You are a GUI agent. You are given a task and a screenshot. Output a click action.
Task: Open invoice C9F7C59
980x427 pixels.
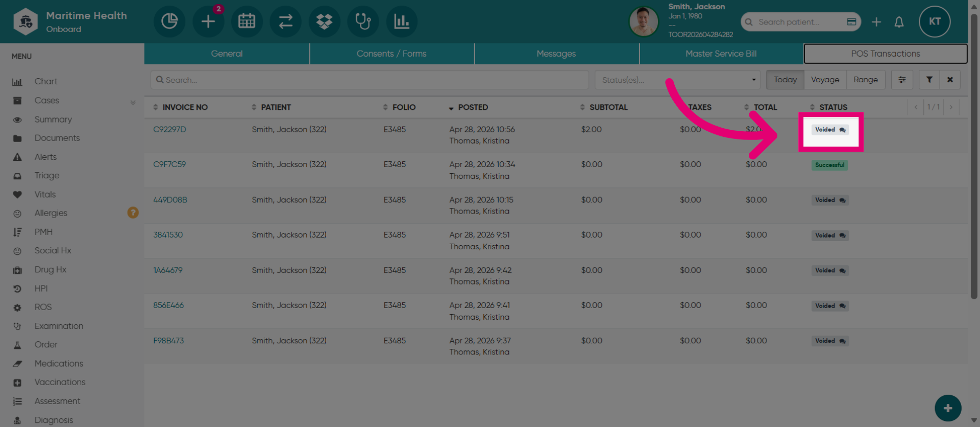pyautogui.click(x=169, y=164)
